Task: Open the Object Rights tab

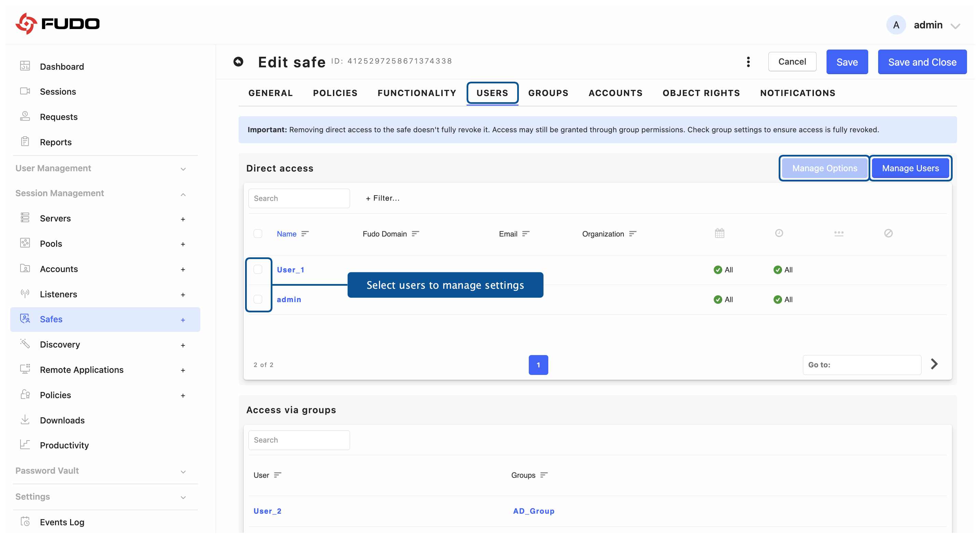Action: (701, 93)
